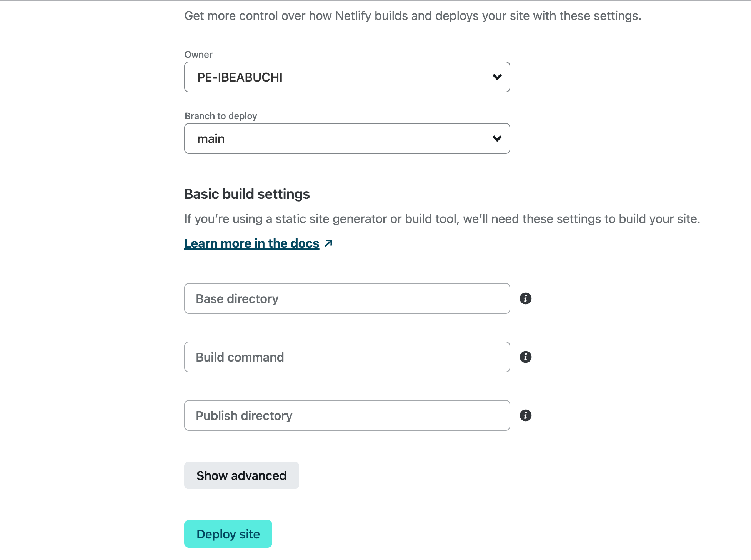Click the static site generator description text
Viewport: 751px width, 560px height.
[x=442, y=219]
